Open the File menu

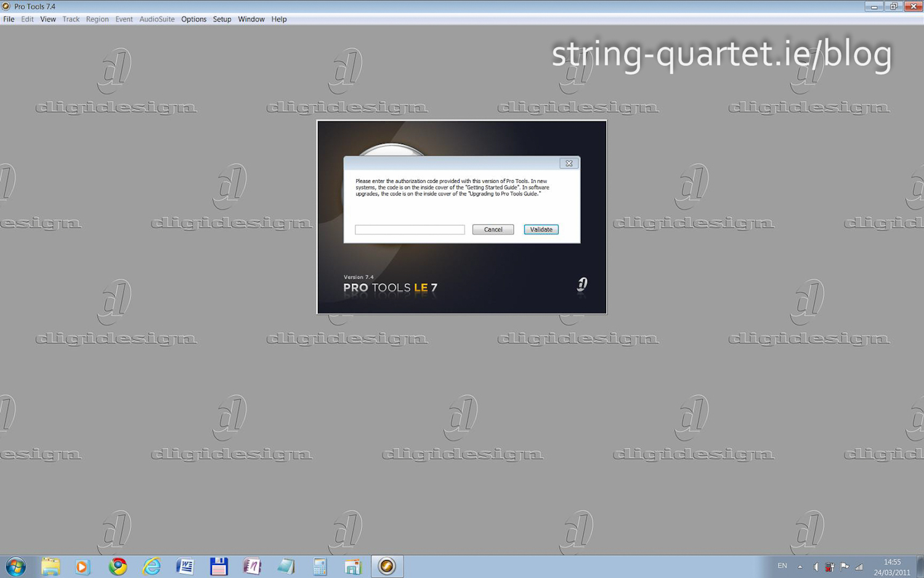tap(9, 19)
